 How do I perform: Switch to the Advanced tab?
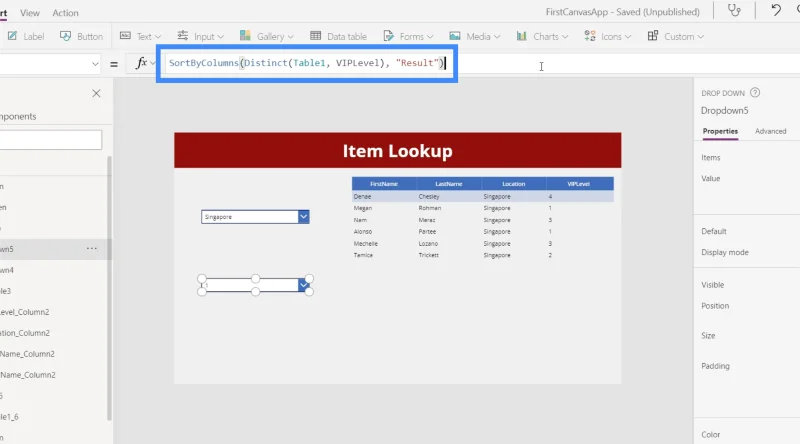(x=770, y=131)
